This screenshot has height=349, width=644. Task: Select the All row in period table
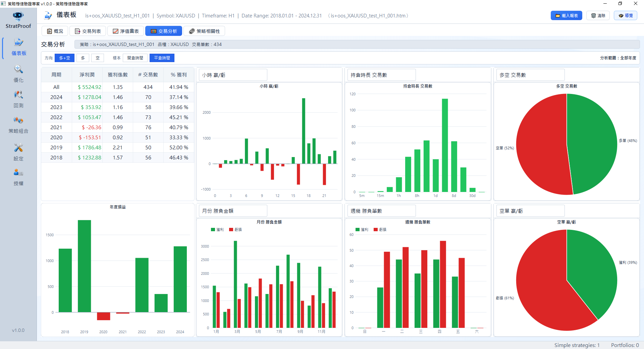(x=117, y=87)
